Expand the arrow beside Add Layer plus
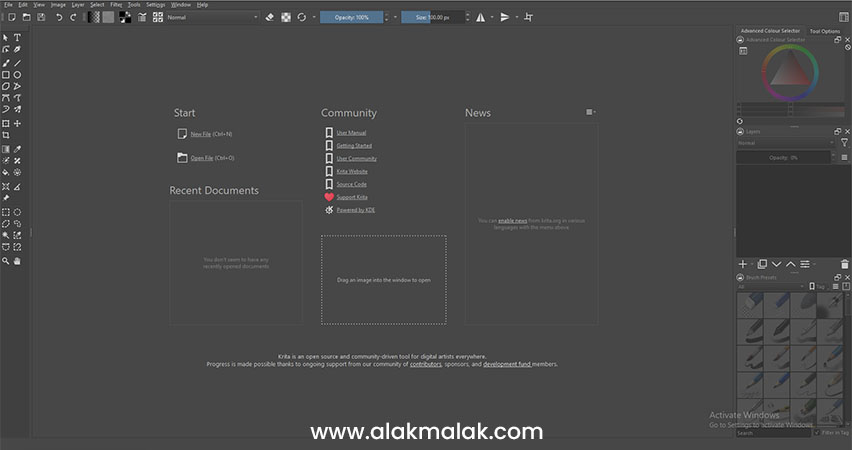This screenshot has height=450, width=852. pyautogui.click(x=752, y=264)
